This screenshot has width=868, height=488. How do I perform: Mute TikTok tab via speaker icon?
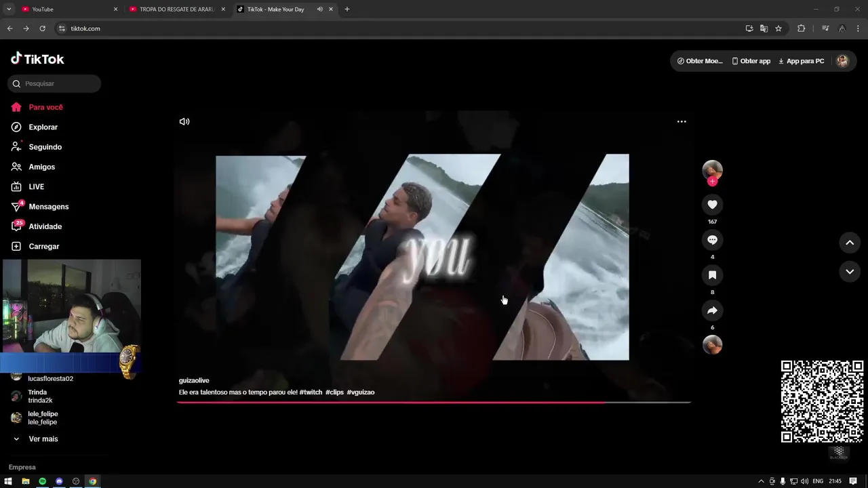pyautogui.click(x=319, y=9)
